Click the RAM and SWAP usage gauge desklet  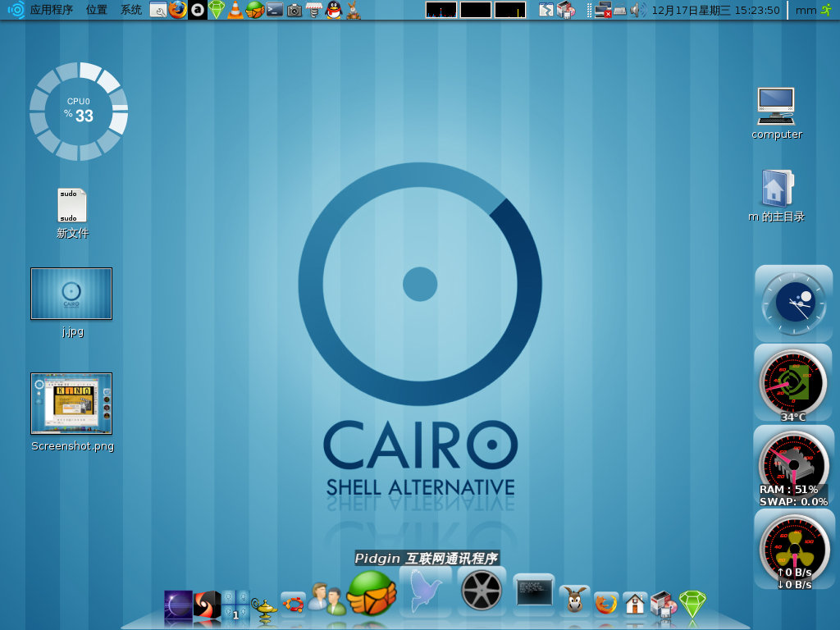coord(794,466)
